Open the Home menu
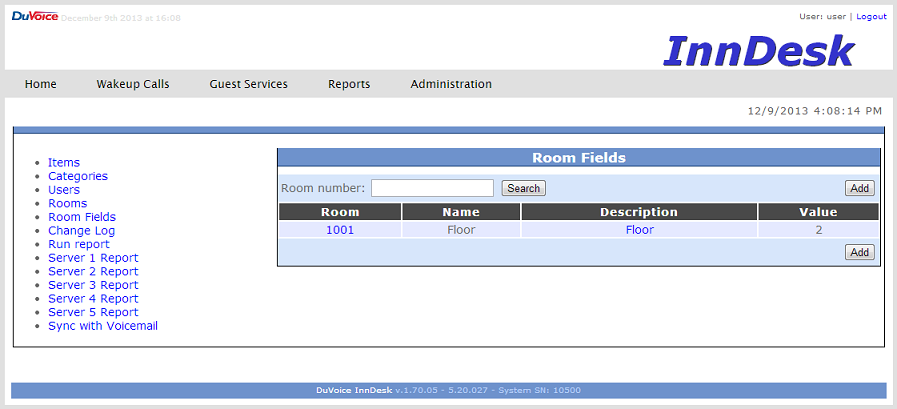 point(41,84)
